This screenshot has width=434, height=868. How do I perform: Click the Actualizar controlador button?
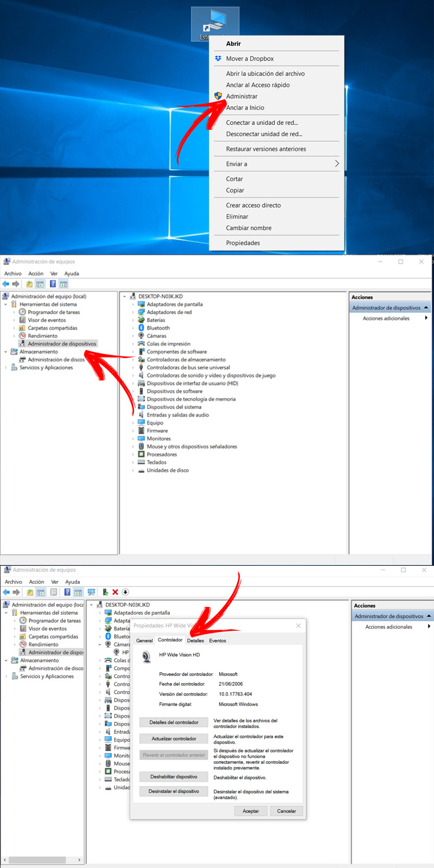(x=174, y=738)
